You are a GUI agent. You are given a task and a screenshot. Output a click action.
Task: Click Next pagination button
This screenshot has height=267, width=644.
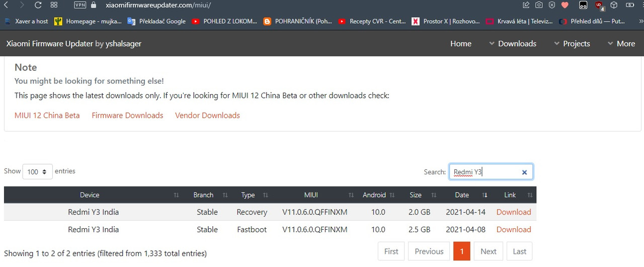click(x=489, y=251)
